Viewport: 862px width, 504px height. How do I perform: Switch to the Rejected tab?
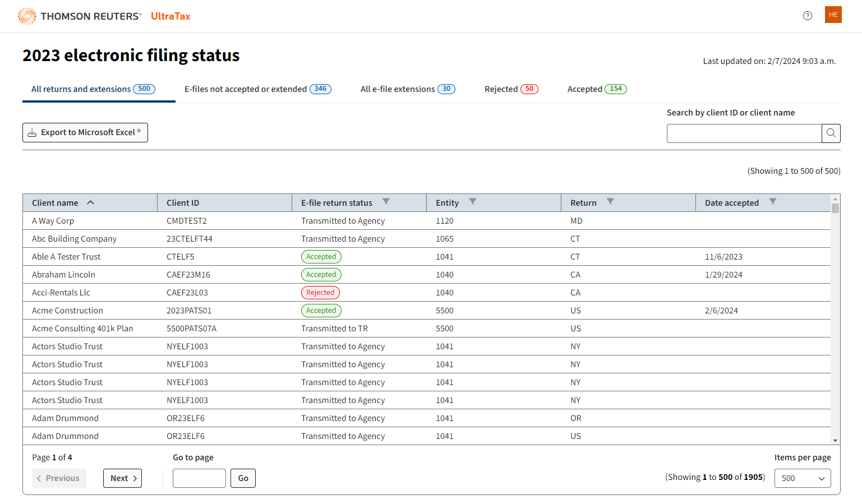click(510, 89)
